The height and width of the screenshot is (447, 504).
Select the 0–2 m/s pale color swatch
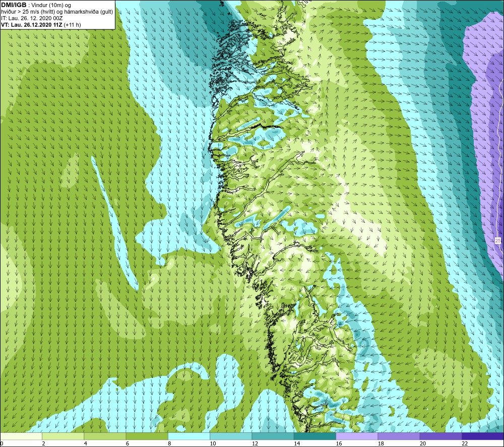click(21, 436)
